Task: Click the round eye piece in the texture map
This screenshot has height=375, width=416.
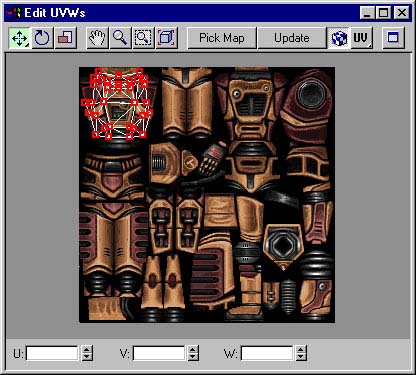Action: tap(311, 94)
